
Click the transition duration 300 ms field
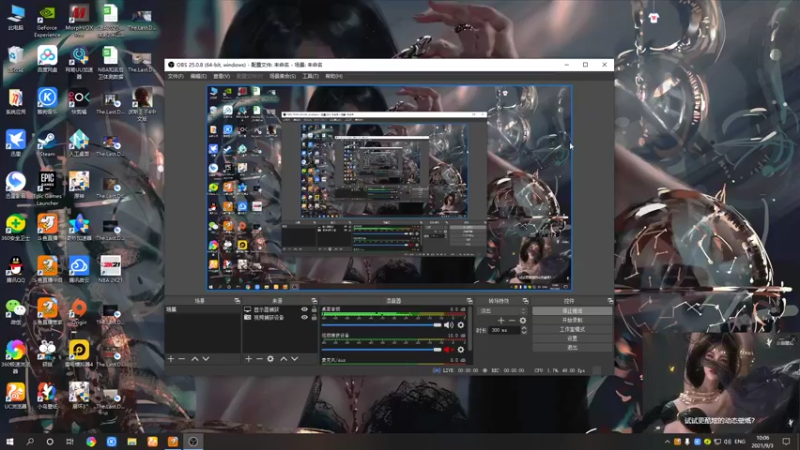(505, 330)
